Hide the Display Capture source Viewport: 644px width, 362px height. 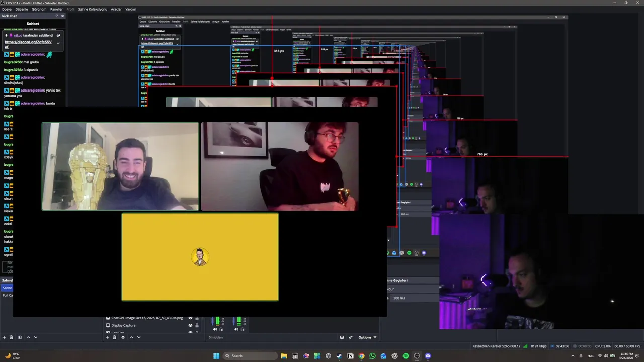tap(190, 325)
